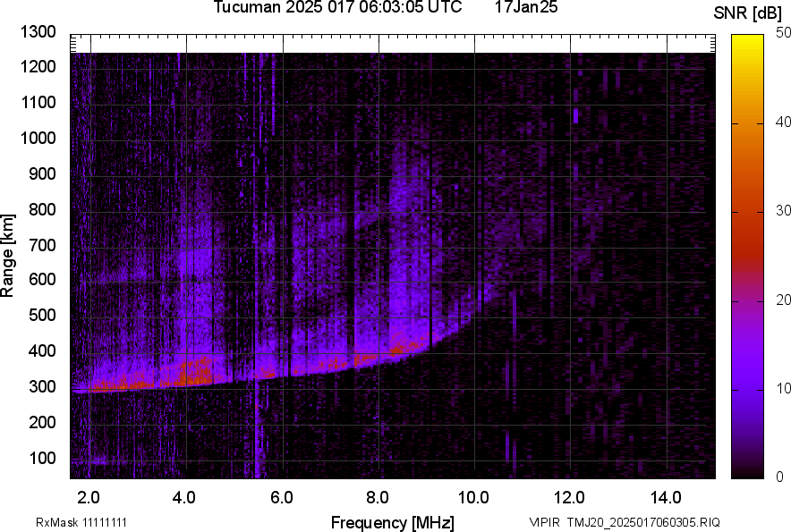The height and width of the screenshot is (532, 791).
Task: Click the 12.0 frequency tick label
Action: (x=570, y=497)
